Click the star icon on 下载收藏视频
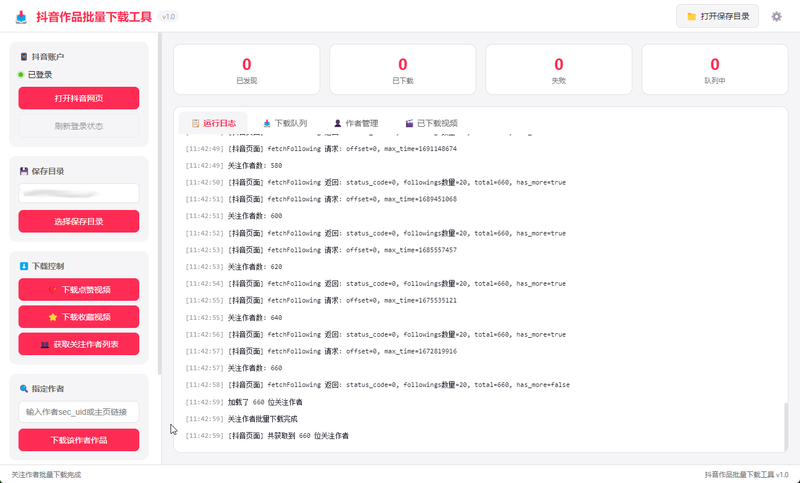 [x=52, y=317]
